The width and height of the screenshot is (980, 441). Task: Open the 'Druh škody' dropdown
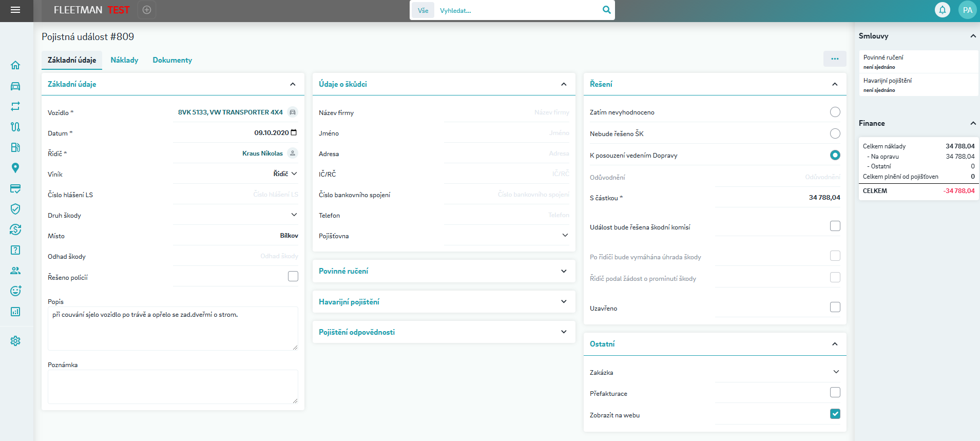(294, 215)
